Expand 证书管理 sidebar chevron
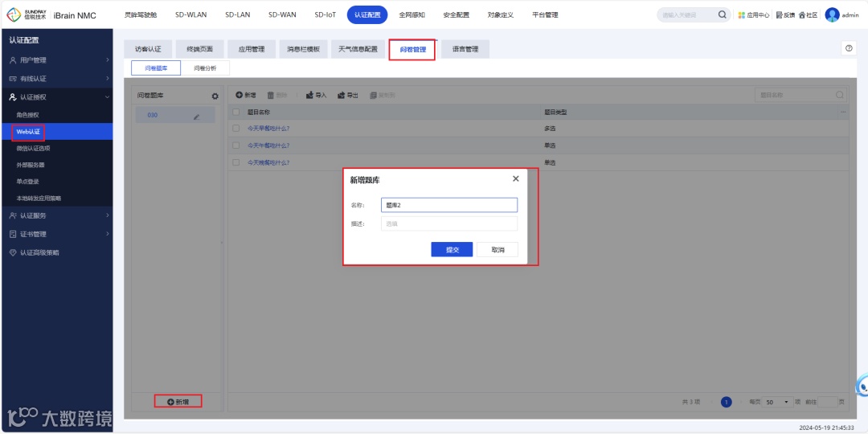Image resolution: width=868 pixels, height=434 pixels. point(108,234)
